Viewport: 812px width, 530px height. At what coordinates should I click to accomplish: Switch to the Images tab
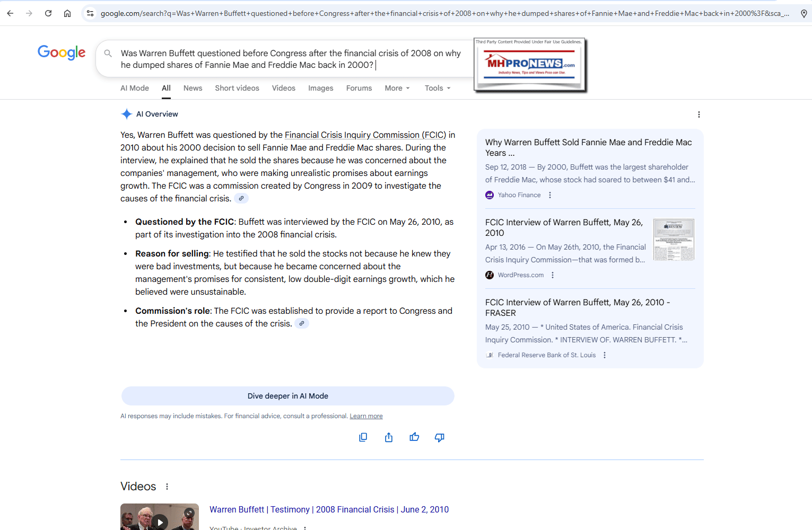[320, 88]
